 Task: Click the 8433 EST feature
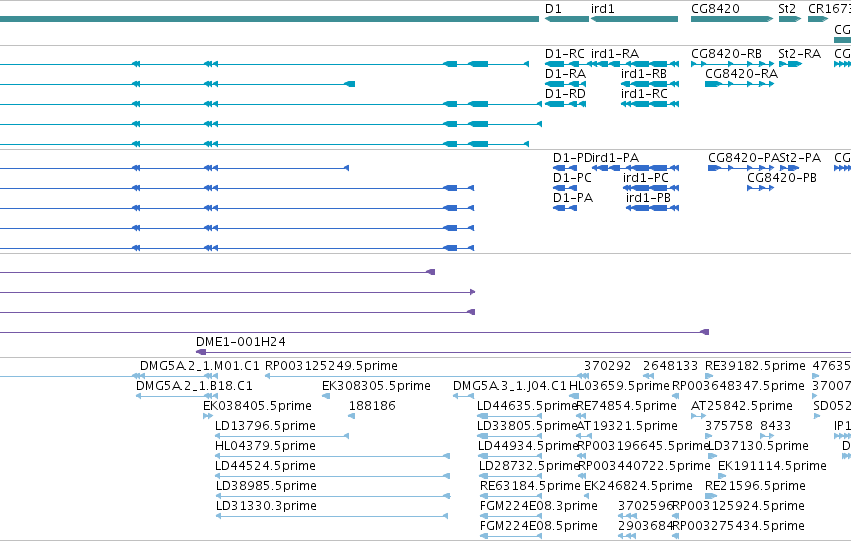[x=767, y=436]
